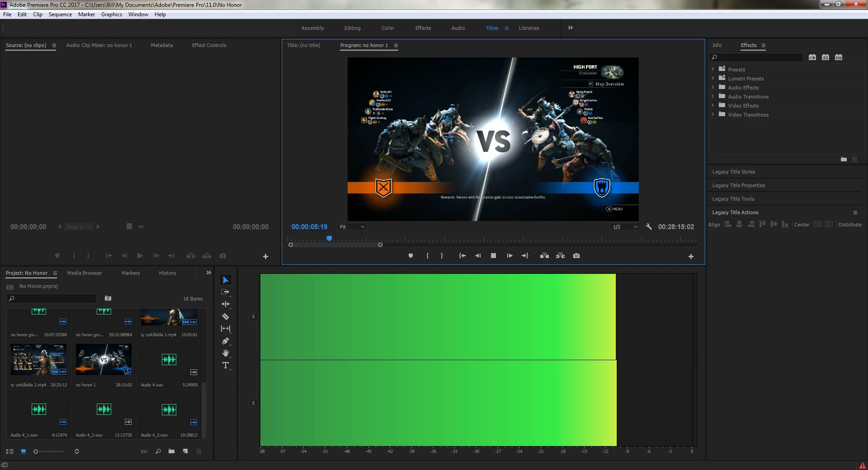Add a marker in the Program monitor

pos(410,256)
